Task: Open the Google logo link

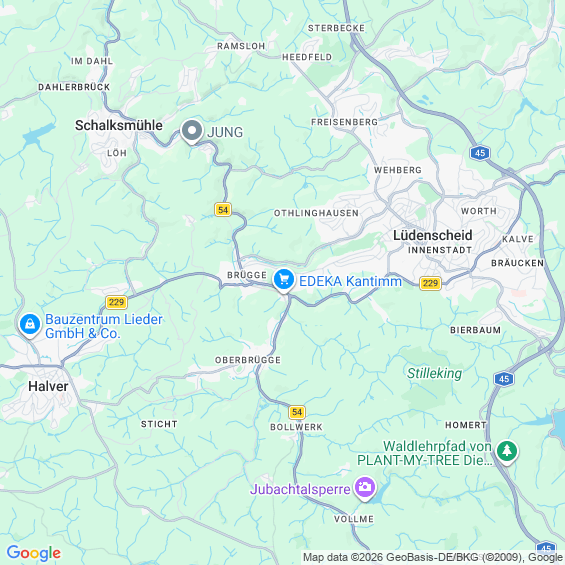Action: tap(34, 552)
